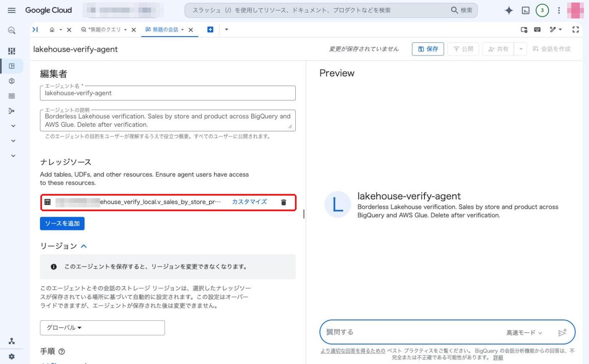
Task: Toggle full screen mode in tab bar
Action: tap(576, 30)
